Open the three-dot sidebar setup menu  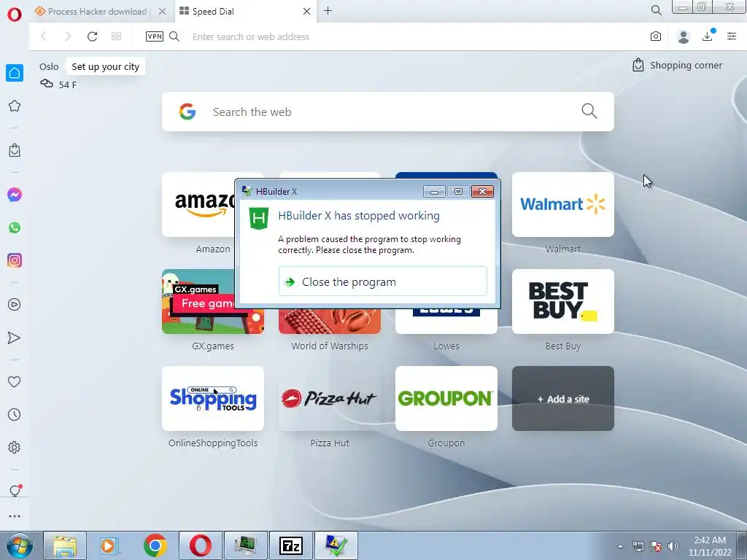15,516
